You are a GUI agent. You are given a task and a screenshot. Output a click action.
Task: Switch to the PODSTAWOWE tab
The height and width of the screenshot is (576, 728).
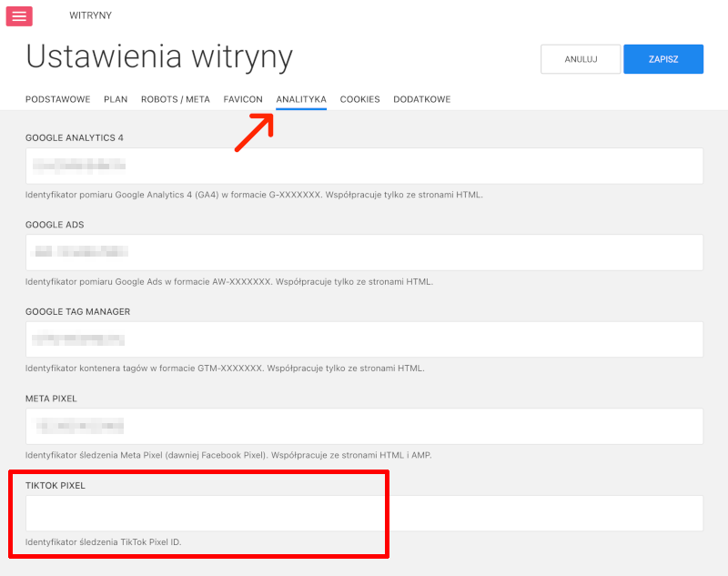click(x=57, y=99)
